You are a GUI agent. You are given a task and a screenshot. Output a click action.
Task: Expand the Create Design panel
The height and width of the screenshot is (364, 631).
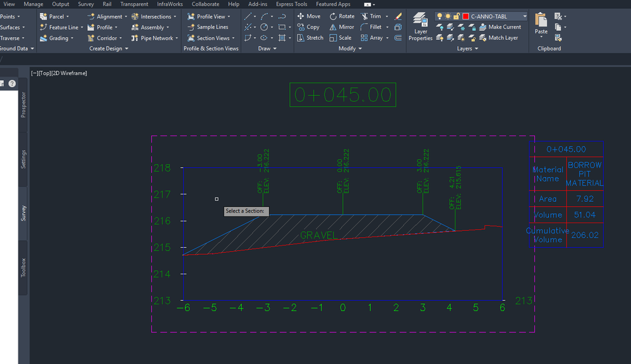pyautogui.click(x=109, y=49)
